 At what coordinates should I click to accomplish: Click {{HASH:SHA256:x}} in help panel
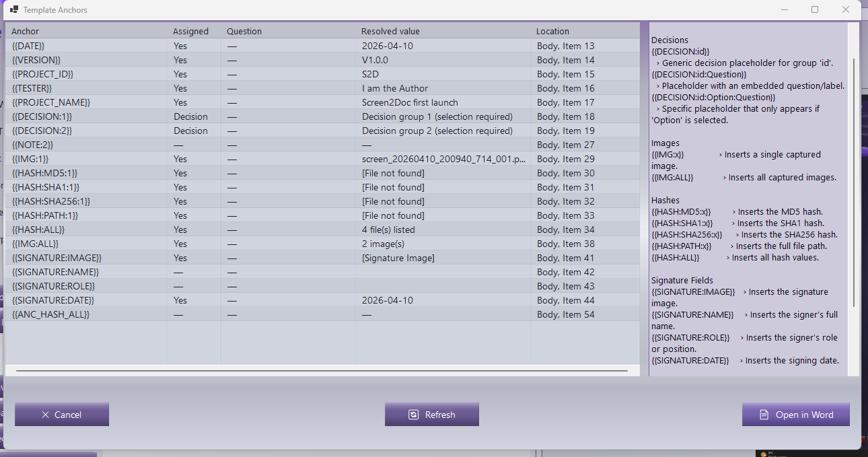tap(687, 235)
